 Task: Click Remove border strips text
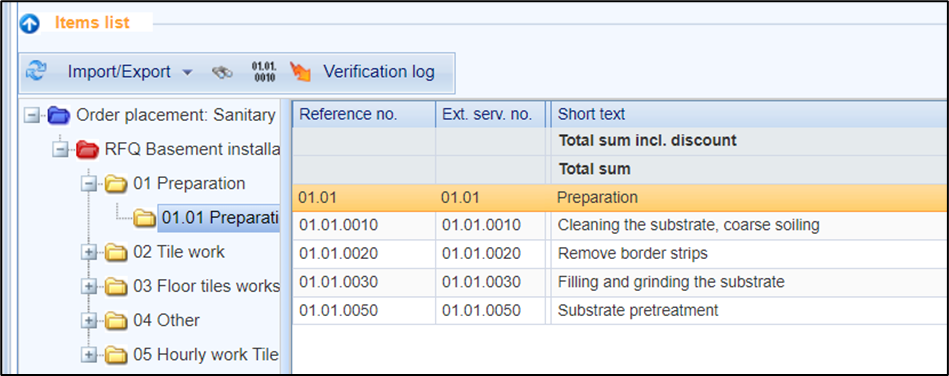point(632,254)
